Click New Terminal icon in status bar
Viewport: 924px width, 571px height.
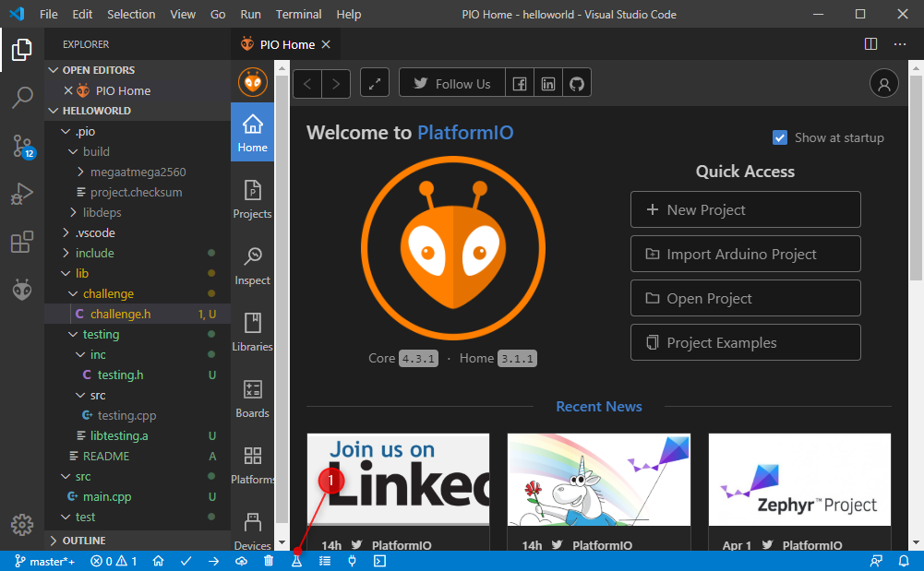coord(379,561)
